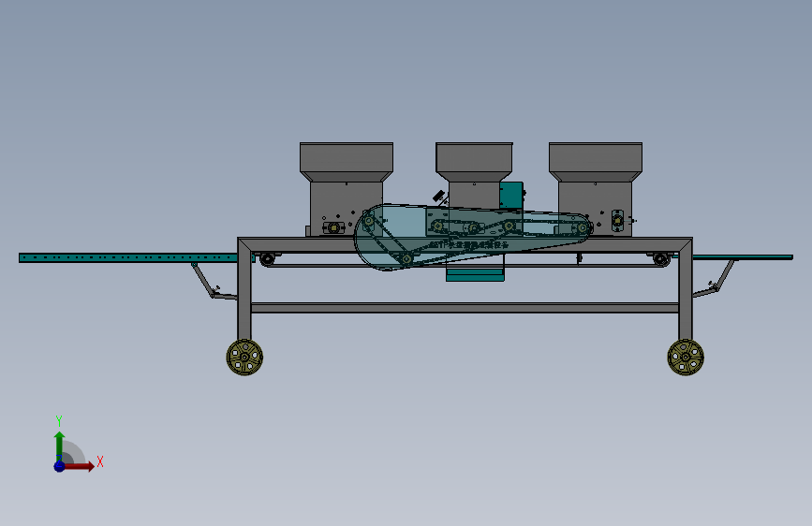Click the green Y axis arrow
This screenshot has width=812, height=526.
coord(60,446)
